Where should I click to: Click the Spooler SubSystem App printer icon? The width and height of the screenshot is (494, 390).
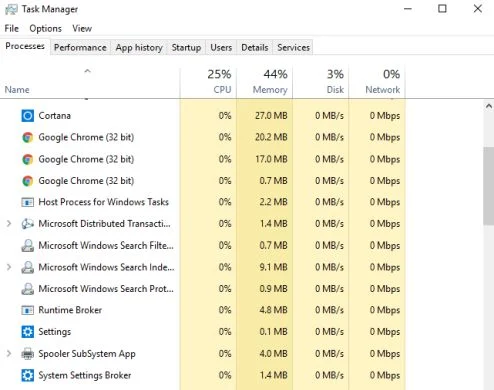click(27, 354)
